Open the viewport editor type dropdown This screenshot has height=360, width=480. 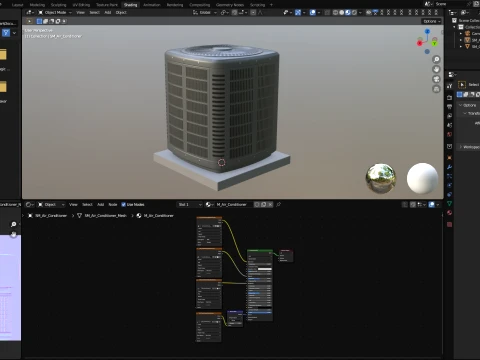click(x=30, y=12)
